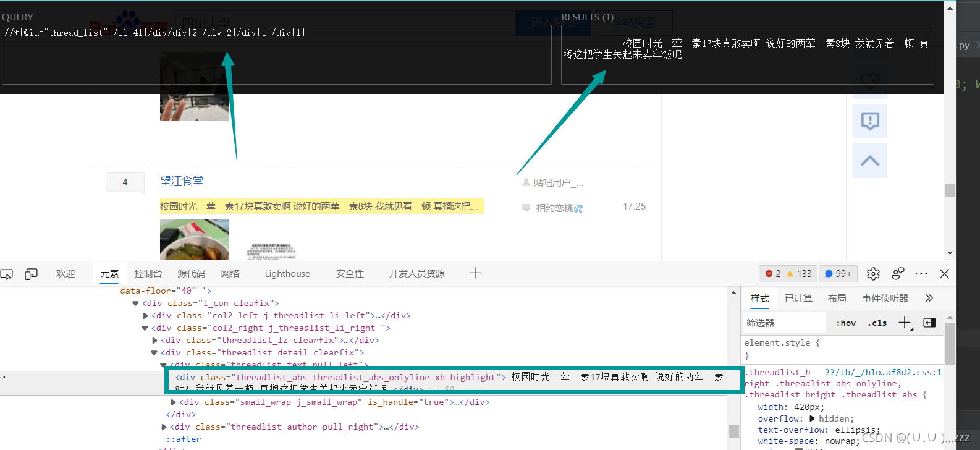Switch to the 欢迎 tab

tap(65, 273)
